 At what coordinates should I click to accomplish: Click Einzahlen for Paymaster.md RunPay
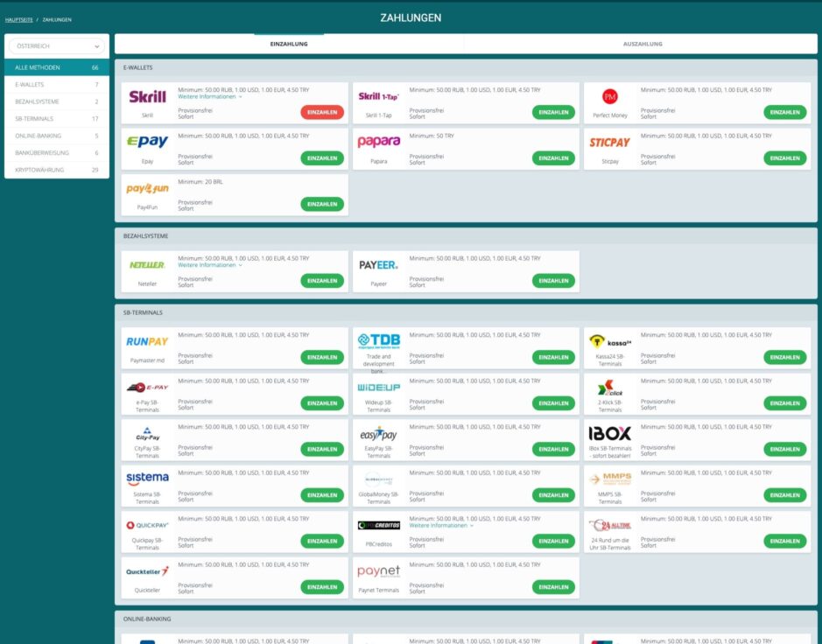click(x=322, y=357)
